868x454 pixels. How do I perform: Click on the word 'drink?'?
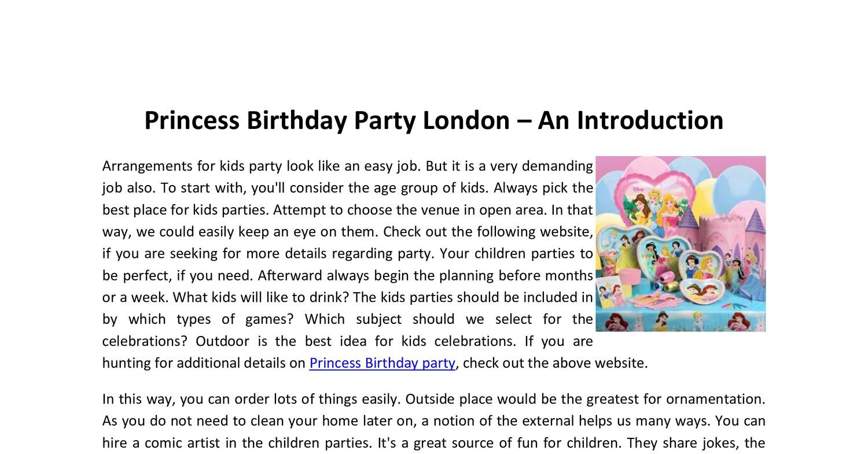[x=329, y=297]
